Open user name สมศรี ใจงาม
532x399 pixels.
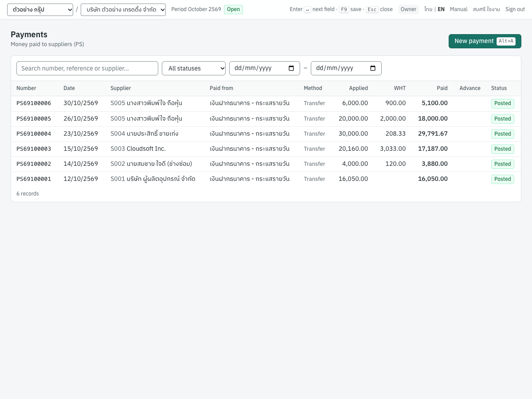(486, 9)
